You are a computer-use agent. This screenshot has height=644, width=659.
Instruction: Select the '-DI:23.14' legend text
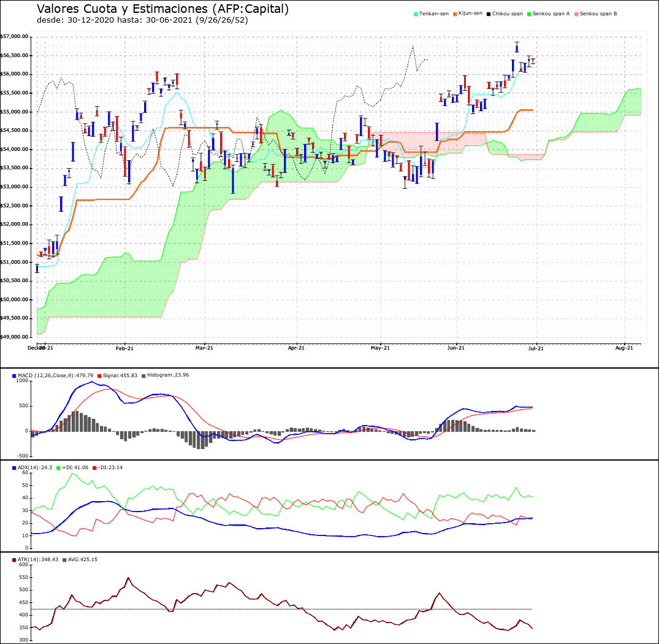click(110, 467)
